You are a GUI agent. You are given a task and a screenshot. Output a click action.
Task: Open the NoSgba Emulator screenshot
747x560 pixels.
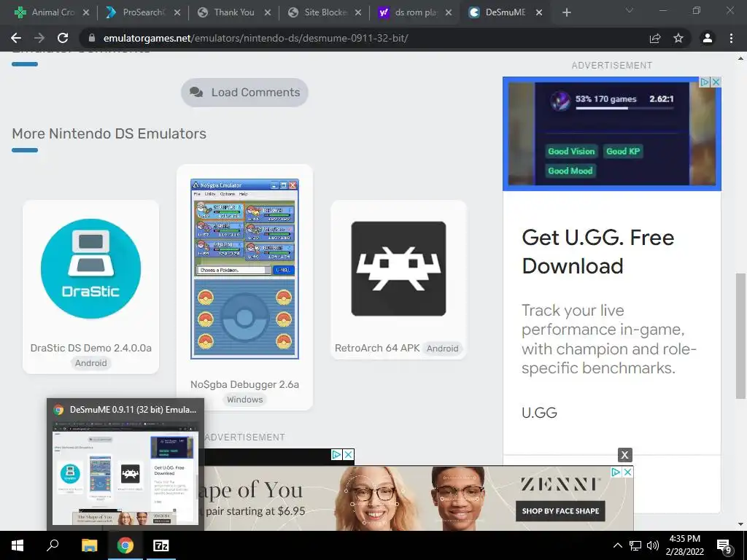tap(244, 269)
